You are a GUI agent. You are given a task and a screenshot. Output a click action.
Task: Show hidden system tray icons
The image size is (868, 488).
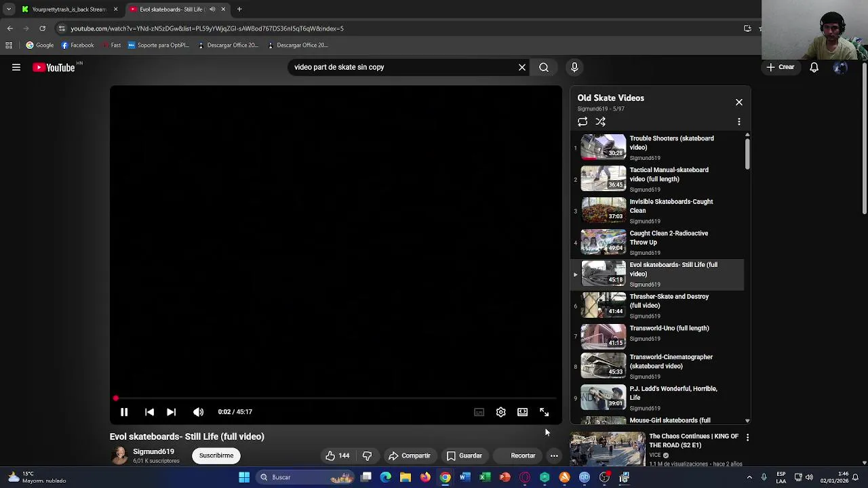coord(749,477)
